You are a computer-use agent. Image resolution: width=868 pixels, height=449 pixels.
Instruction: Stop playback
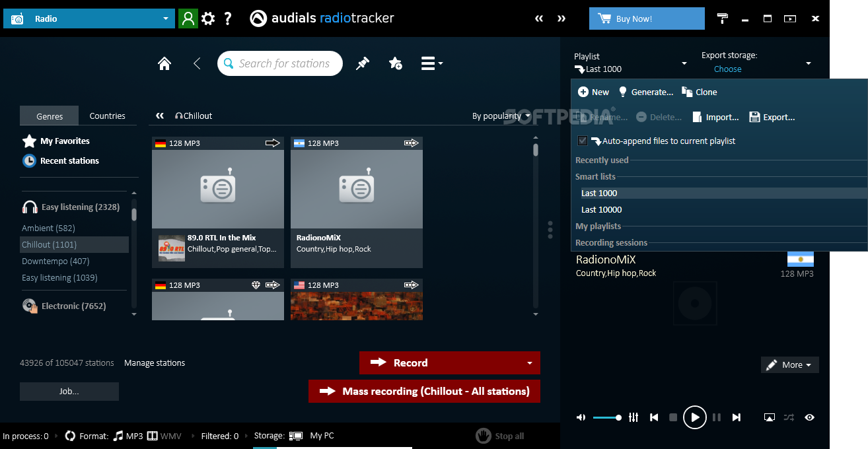pos(673,417)
